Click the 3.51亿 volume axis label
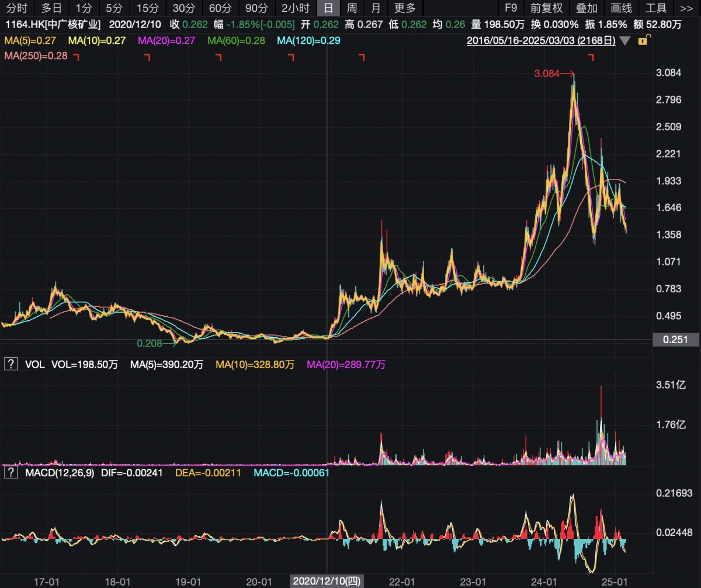Image resolution: width=701 pixels, height=588 pixels. (x=671, y=385)
